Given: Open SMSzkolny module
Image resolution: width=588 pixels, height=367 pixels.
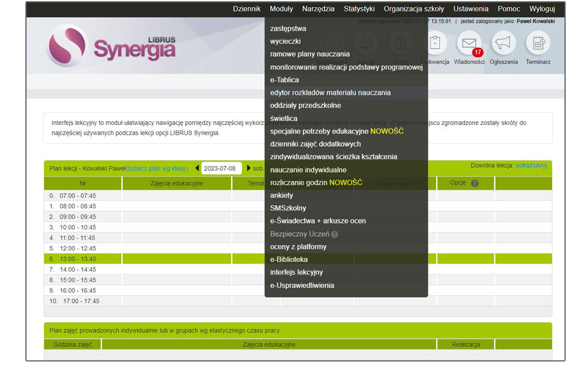Looking at the screenshot, I should click(288, 208).
